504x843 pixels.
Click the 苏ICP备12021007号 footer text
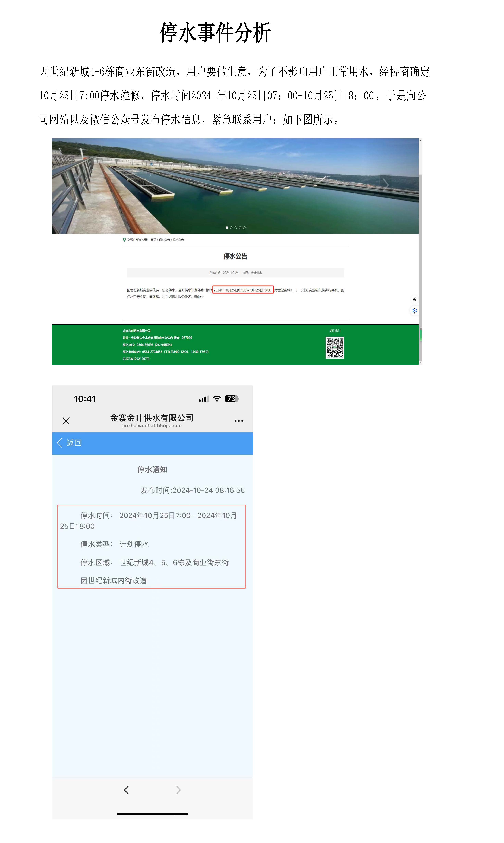click(136, 359)
